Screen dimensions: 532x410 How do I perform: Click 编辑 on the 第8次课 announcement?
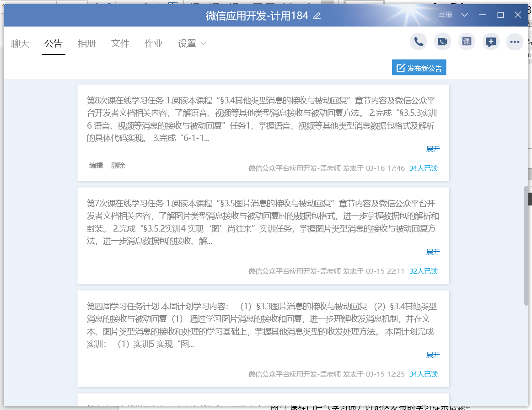click(x=96, y=166)
